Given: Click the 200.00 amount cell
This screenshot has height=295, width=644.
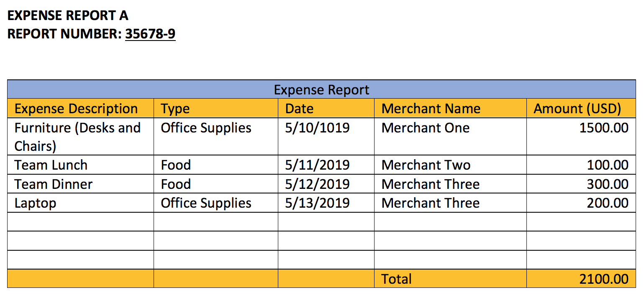Looking at the screenshot, I should point(581,203).
